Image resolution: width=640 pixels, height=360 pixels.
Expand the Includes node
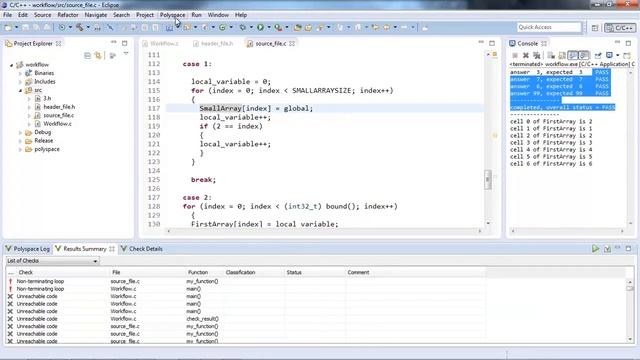[x=20, y=82]
